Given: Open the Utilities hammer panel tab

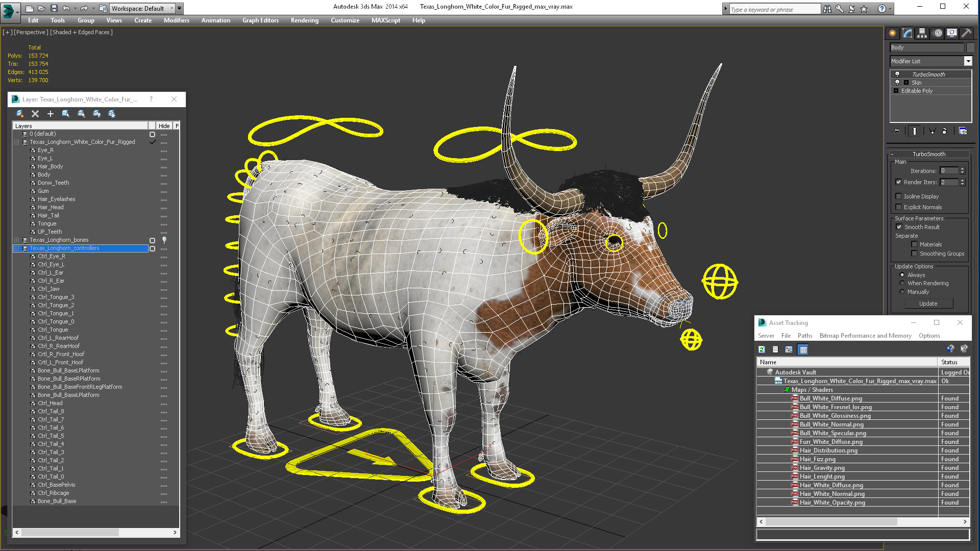Looking at the screenshot, I should click(x=966, y=33).
